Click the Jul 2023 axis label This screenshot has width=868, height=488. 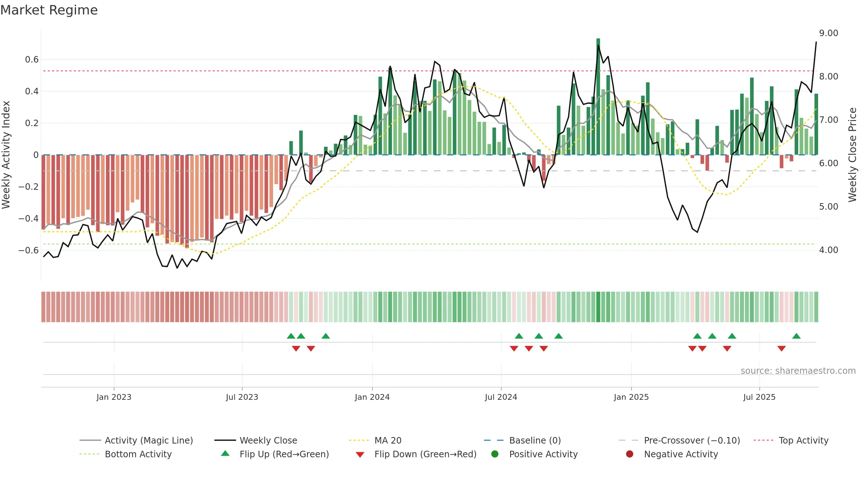pos(242,397)
